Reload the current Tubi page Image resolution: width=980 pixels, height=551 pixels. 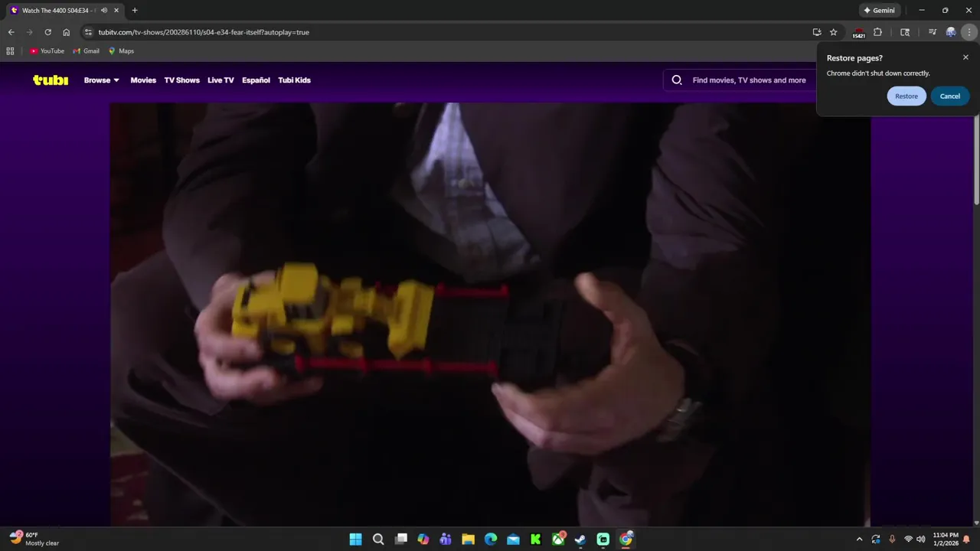pos(47,32)
